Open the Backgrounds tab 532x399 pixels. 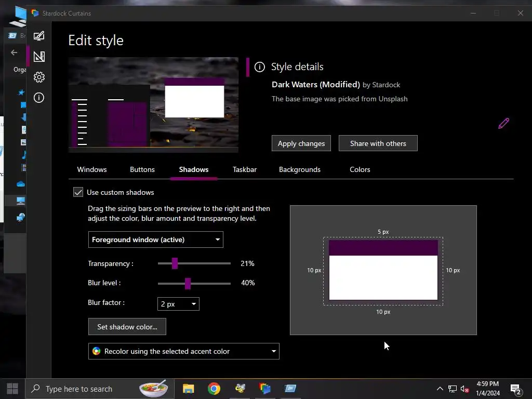click(300, 169)
